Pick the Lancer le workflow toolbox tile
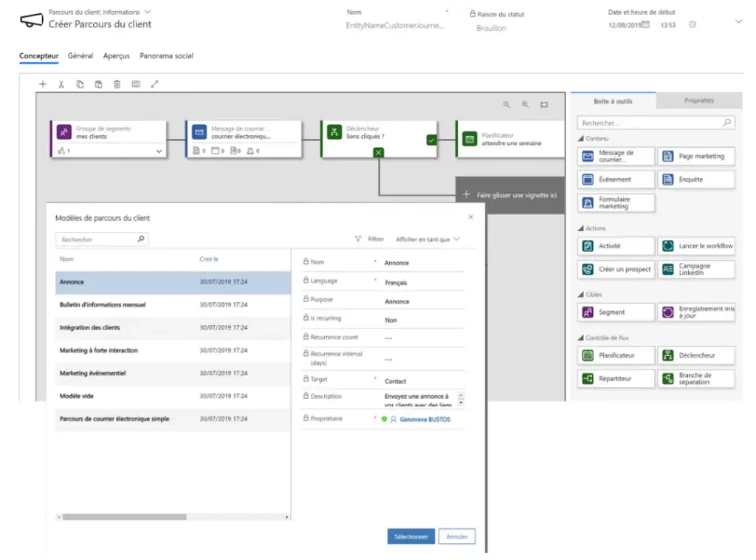Viewport: 756px width, 560px height. [696, 246]
